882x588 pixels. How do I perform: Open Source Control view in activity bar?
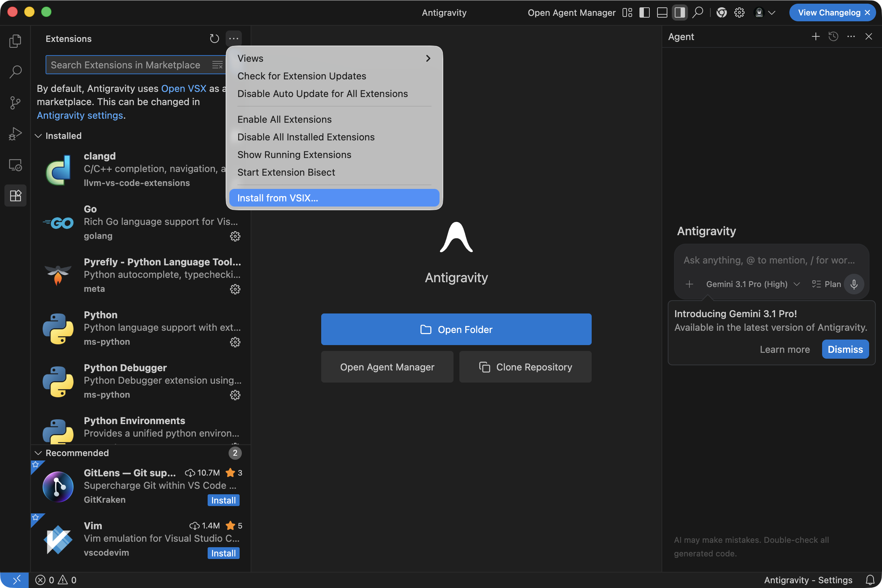click(15, 103)
